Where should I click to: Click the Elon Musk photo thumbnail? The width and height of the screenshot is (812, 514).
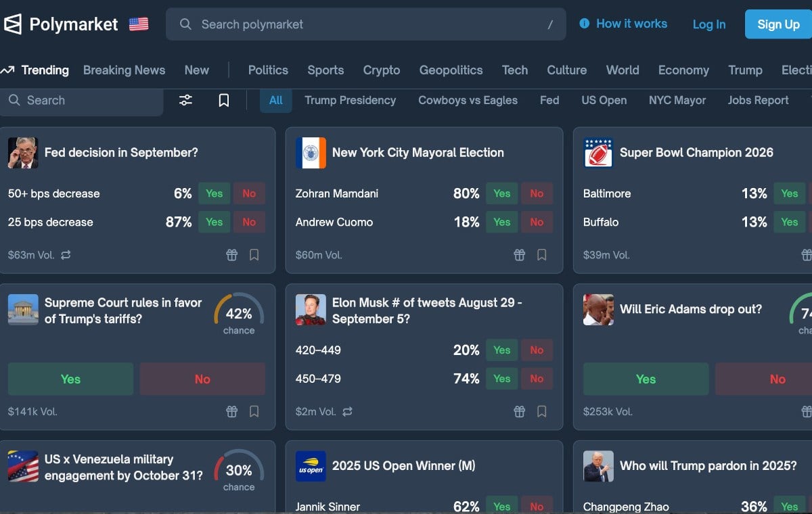[311, 310]
